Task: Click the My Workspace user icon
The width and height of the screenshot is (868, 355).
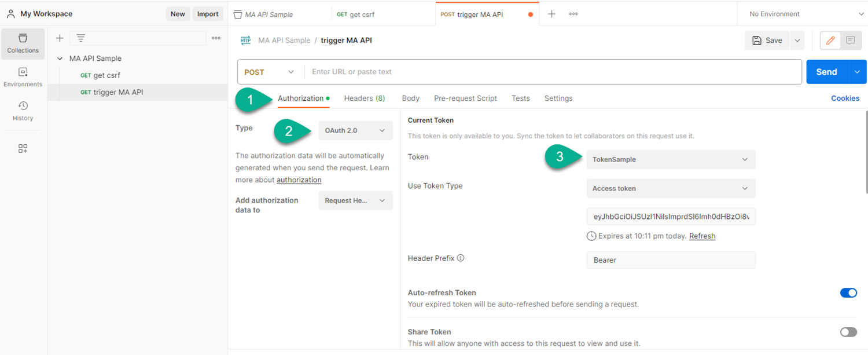Action: click(x=11, y=14)
